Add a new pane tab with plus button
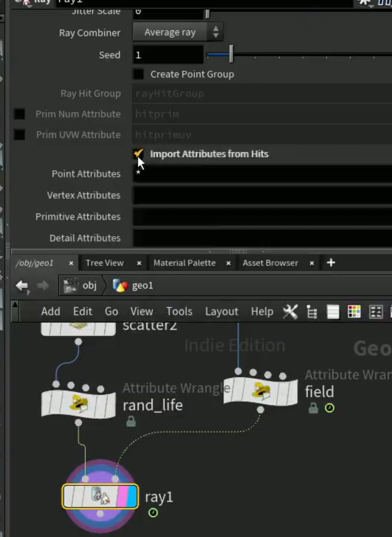Image resolution: width=392 pixels, height=537 pixels. click(331, 263)
